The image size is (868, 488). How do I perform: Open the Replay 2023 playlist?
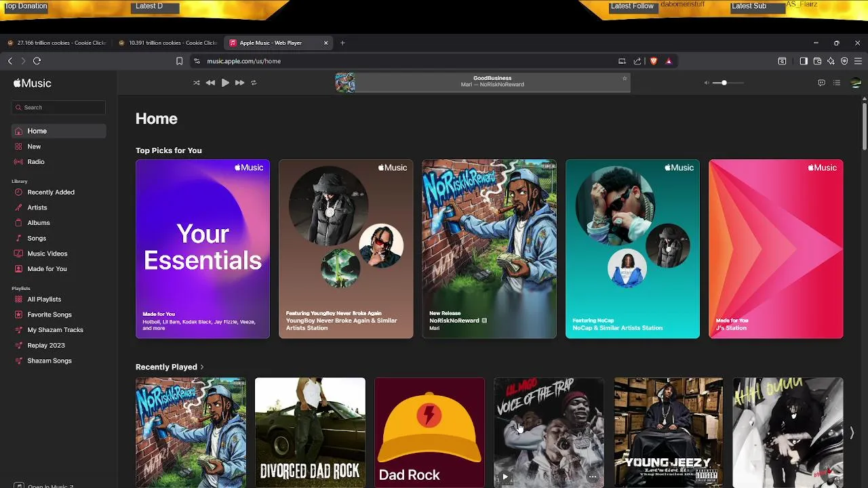coord(59,345)
